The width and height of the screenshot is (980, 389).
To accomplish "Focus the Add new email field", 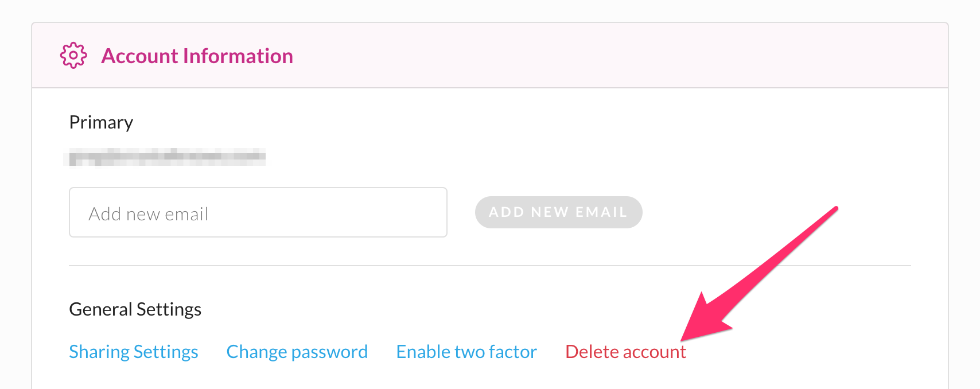I will [258, 212].
